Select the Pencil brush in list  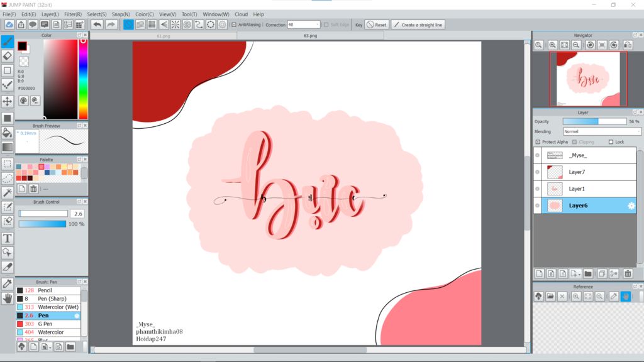tap(48, 290)
